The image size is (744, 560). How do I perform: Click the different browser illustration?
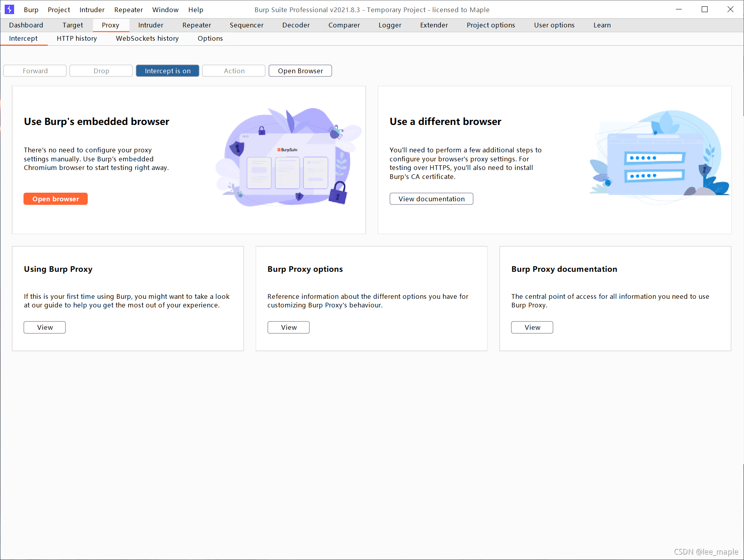[x=659, y=157]
